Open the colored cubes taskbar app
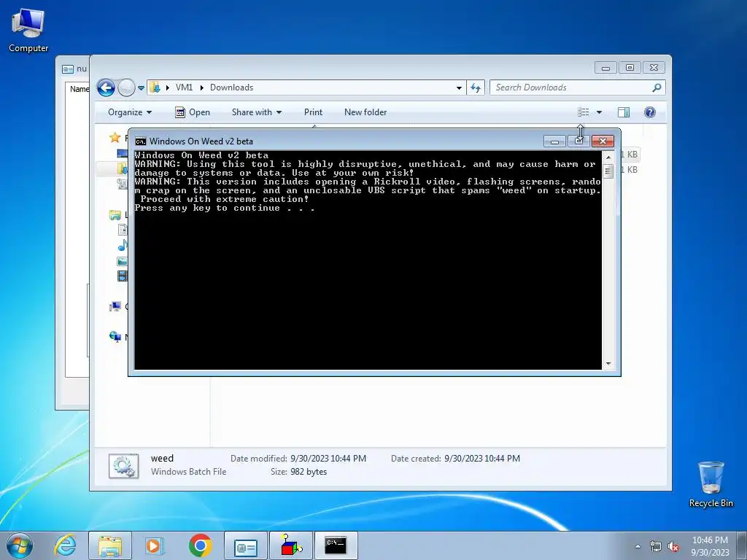 (x=291, y=545)
